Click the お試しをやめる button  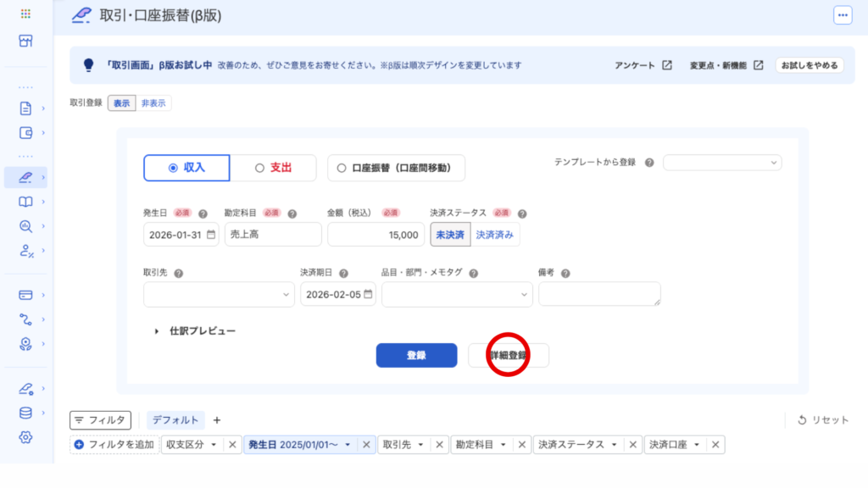pyautogui.click(x=809, y=65)
